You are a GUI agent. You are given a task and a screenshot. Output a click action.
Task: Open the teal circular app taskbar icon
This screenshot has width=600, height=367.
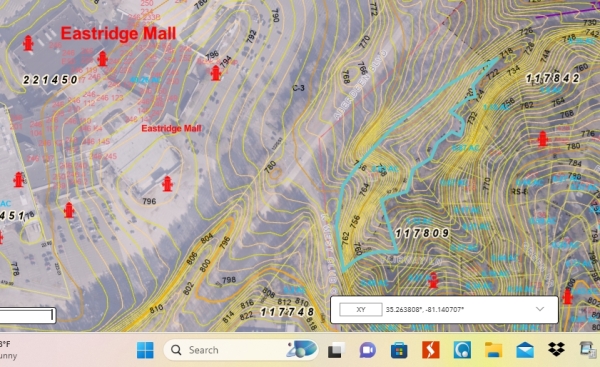tap(462, 350)
